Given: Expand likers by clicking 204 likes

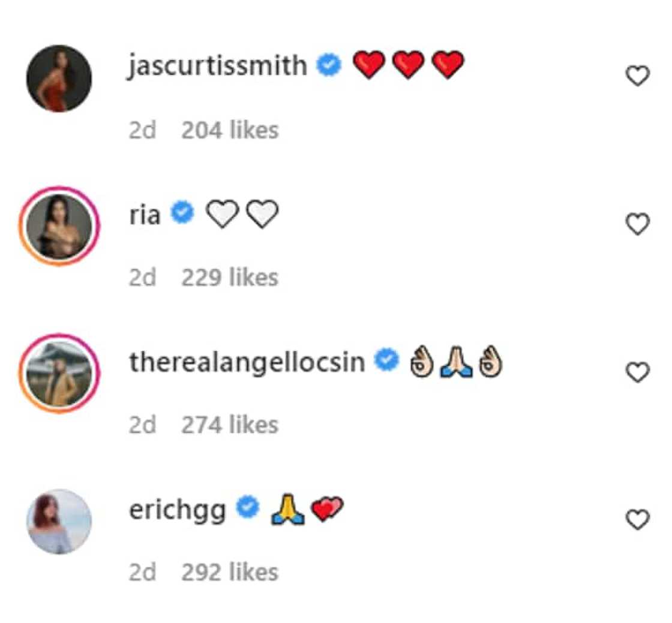Looking at the screenshot, I should point(230,130).
